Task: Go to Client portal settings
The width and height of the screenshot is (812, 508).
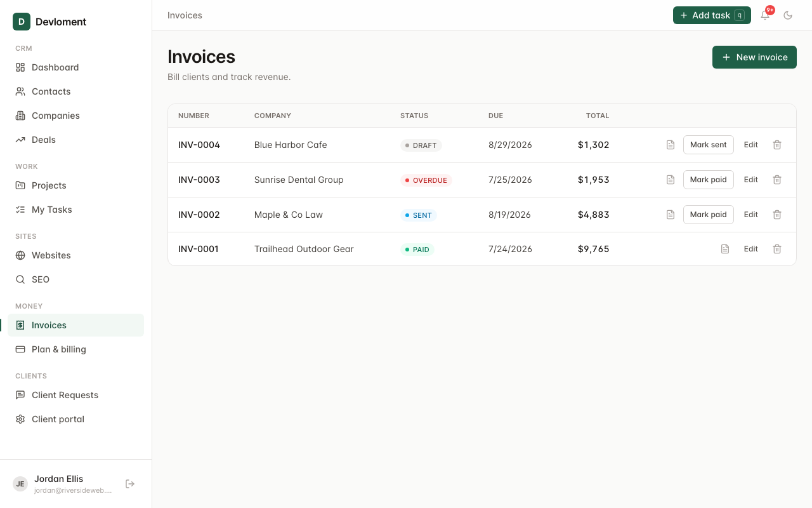Action: 75,419
